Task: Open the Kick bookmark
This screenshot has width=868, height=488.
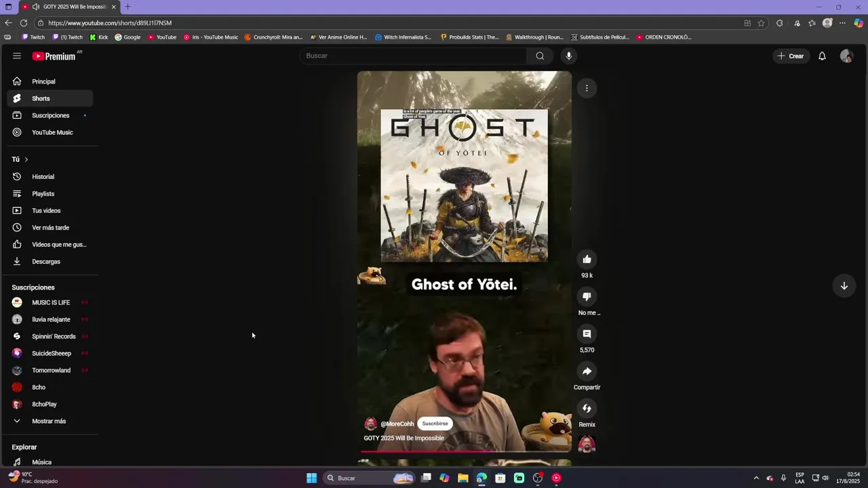Action: 99,37
